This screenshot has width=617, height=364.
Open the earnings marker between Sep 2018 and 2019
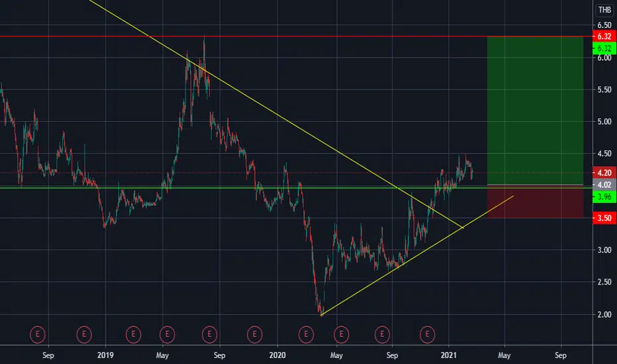(x=84, y=334)
